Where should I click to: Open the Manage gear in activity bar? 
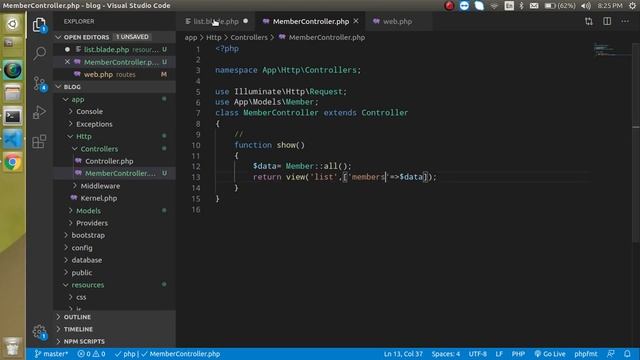pos(39,332)
